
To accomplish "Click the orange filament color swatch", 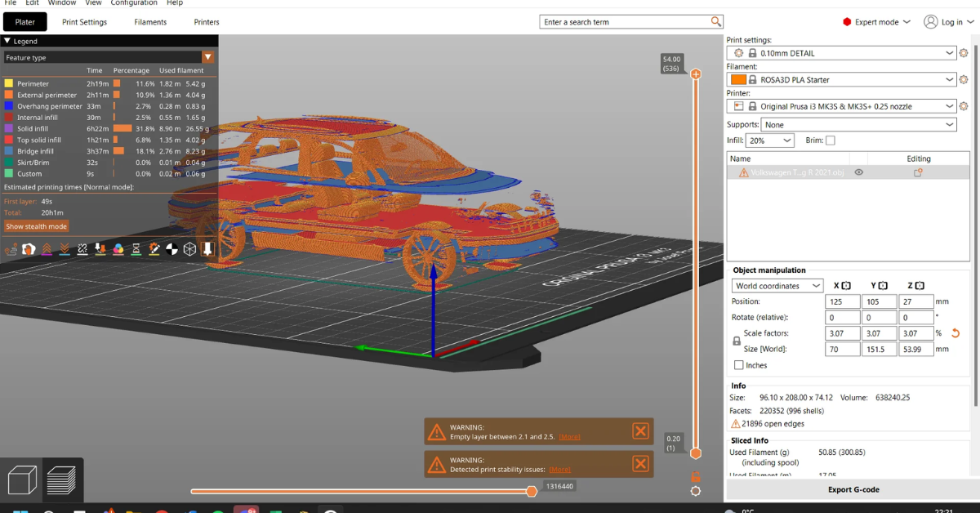I will point(738,80).
